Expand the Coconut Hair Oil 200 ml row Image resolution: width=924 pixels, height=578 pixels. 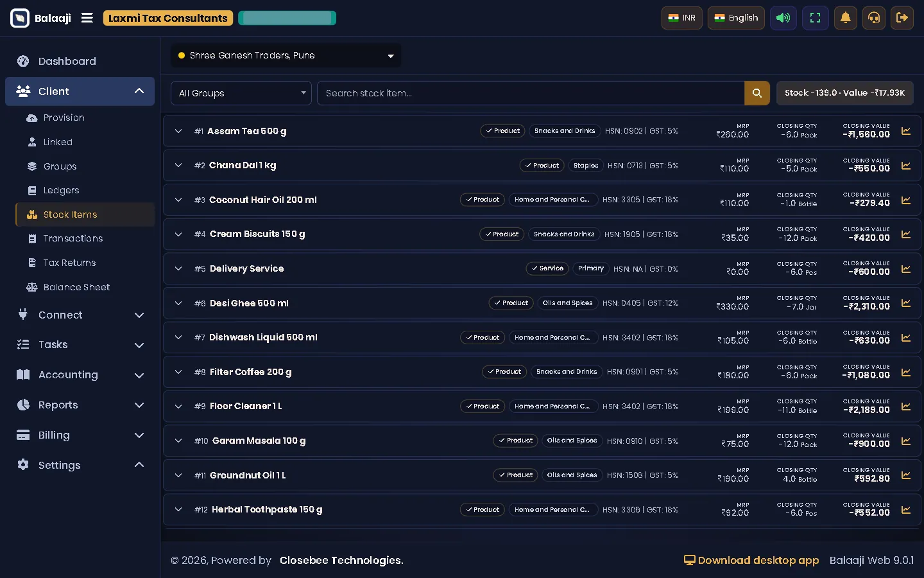click(x=178, y=200)
